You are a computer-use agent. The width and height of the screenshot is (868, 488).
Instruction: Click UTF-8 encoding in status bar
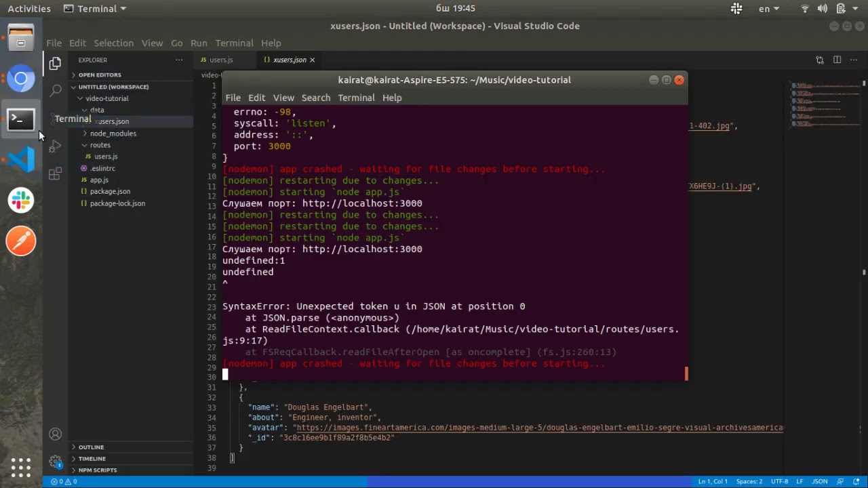click(x=779, y=481)
